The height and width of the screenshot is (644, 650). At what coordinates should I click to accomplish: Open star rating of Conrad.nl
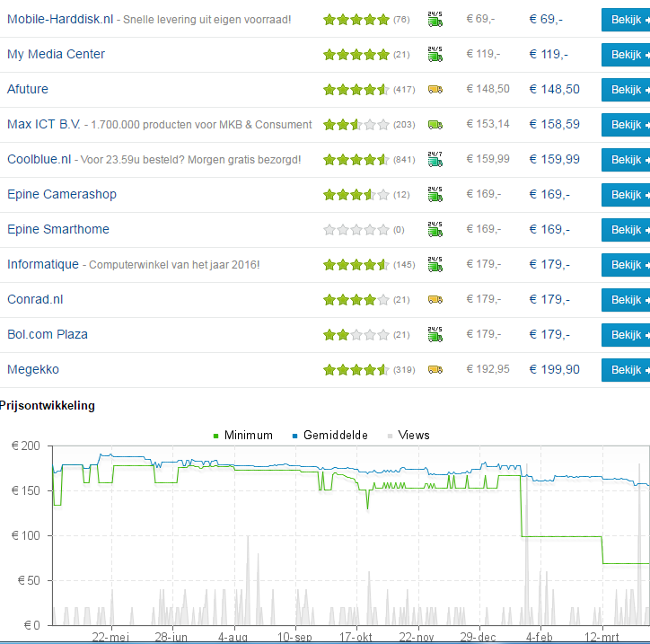(356, 300)
